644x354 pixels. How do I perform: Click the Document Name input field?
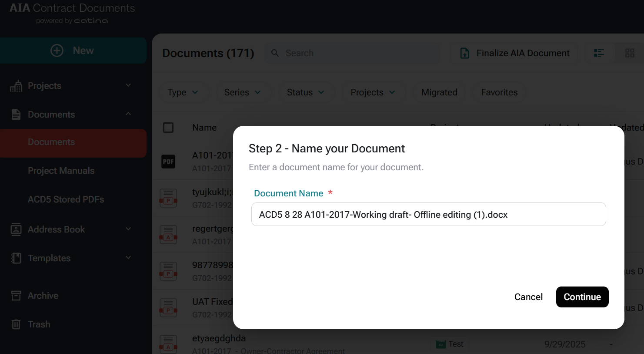[428, 215]
